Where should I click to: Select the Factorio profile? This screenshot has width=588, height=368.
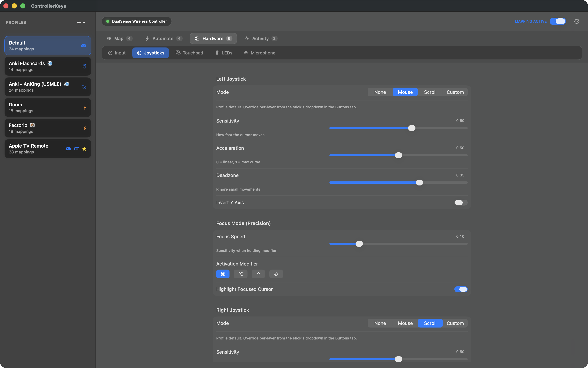tap(48, 128)
